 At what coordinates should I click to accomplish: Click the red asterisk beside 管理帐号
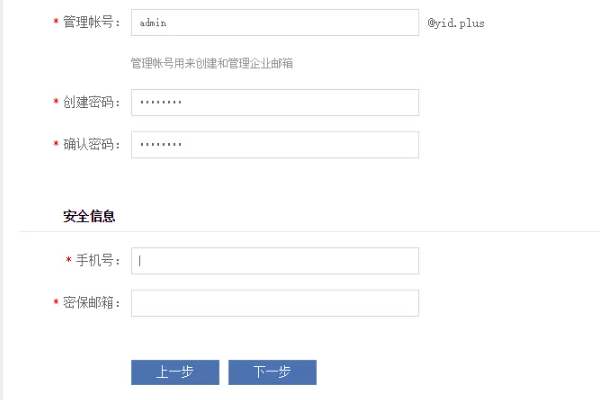55,22
